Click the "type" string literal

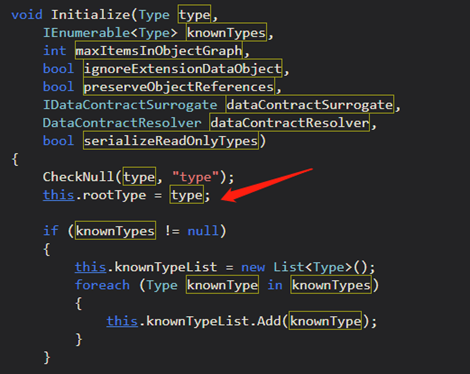click(196, 177)
